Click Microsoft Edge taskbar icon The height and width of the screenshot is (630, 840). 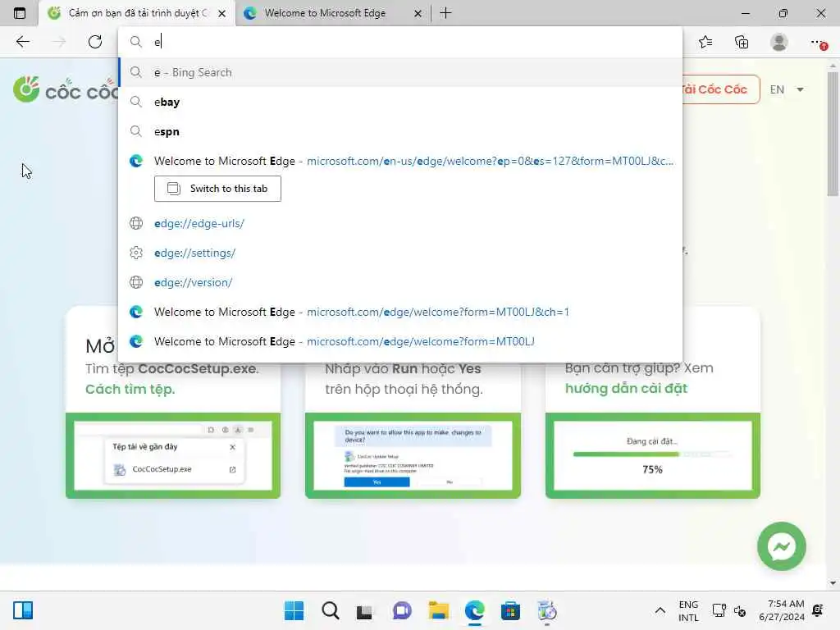475,610
